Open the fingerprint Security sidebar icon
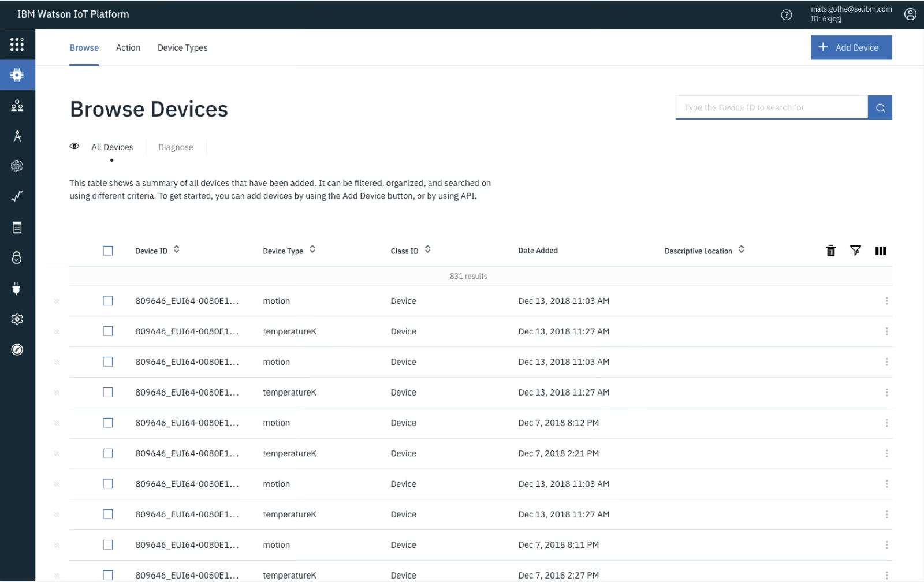The height and width of the screenshot is (582, 924). coord(17,166)
